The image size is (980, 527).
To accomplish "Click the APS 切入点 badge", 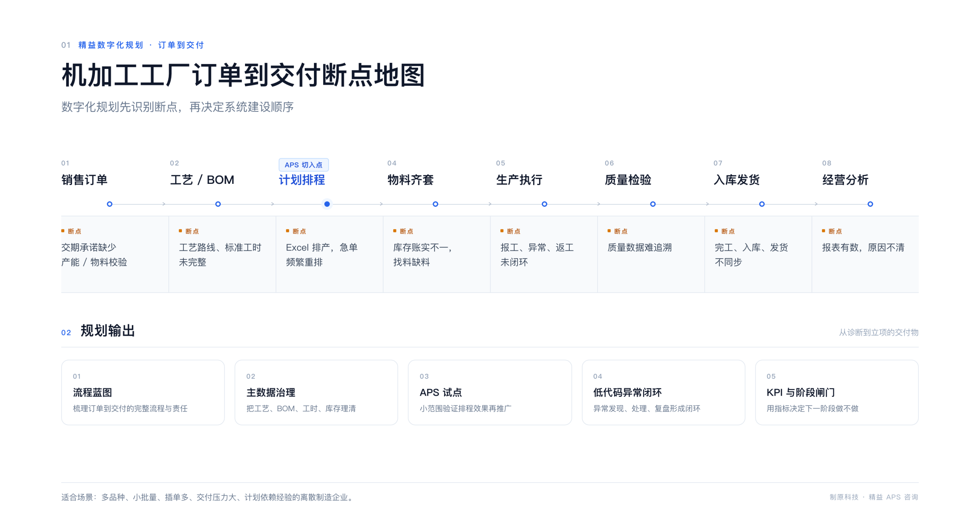I will (x=304, y=165).
